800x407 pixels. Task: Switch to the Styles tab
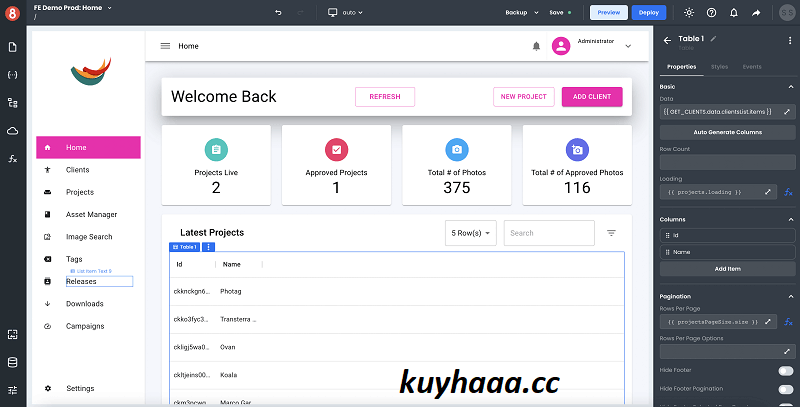719,67
